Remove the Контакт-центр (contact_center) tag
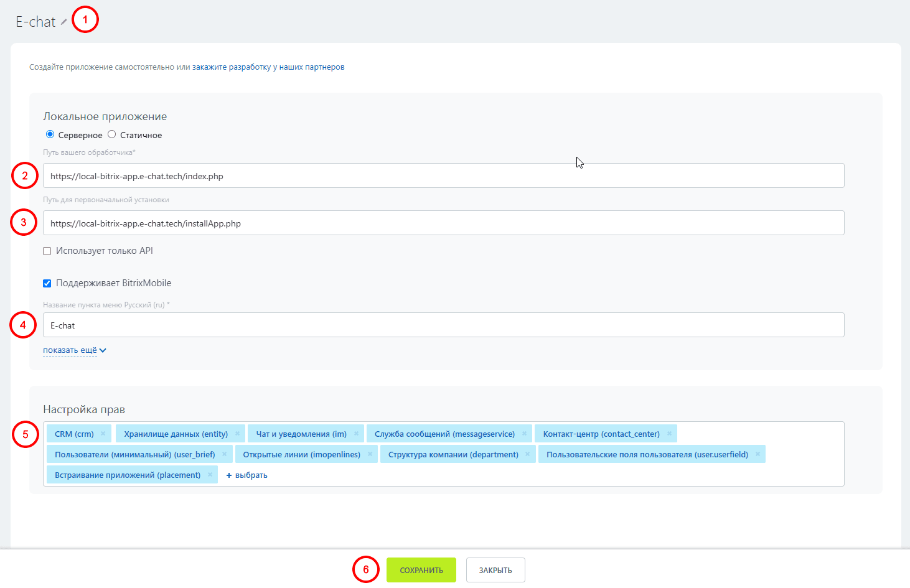The height and width of the screenshot is (588, 910). [x=669, y=434]
